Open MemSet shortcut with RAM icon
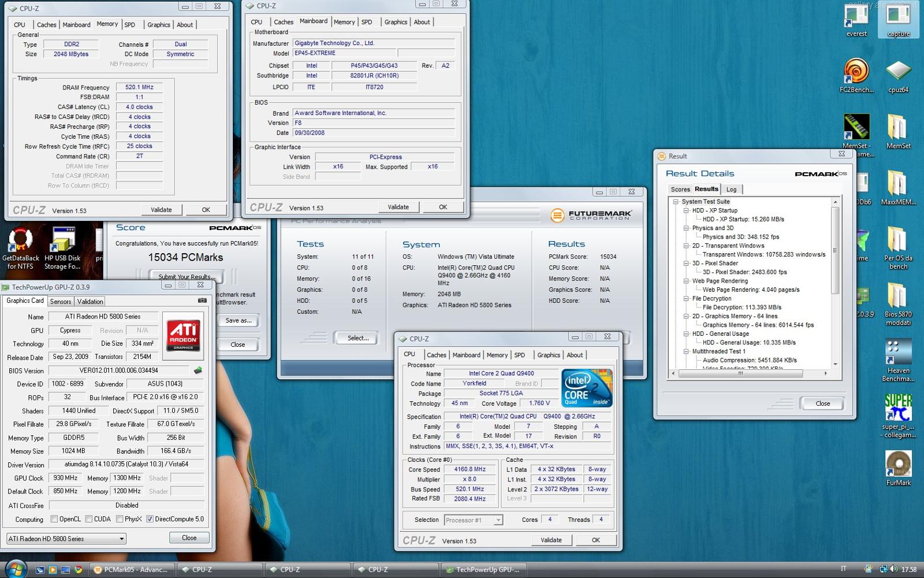This screenshot has width=924, height=578. (856, 134)
